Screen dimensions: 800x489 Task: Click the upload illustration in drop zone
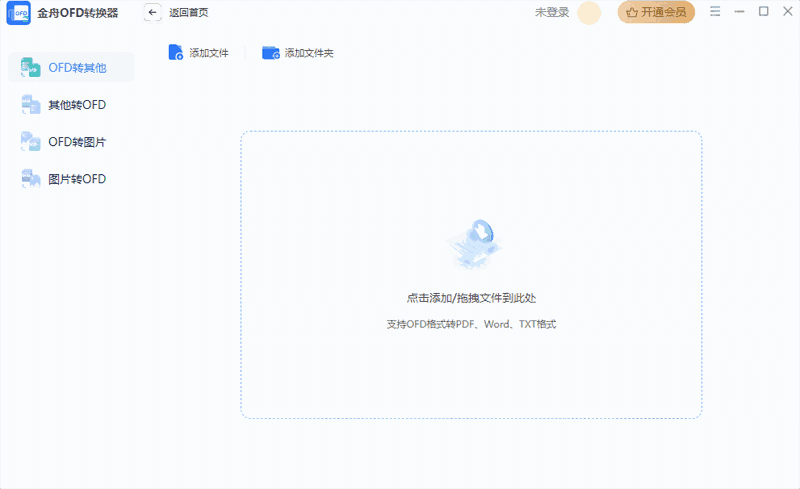[473, 244]
